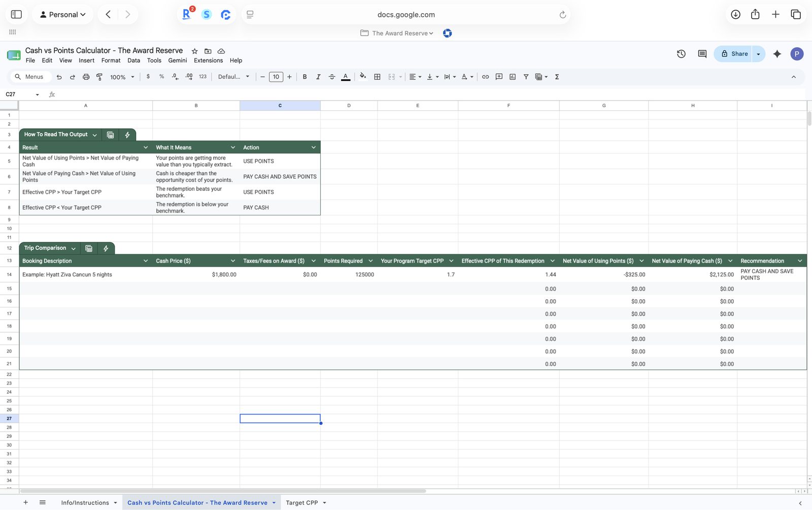Click the borders icon in toolbar
Image resolution: width=812 pixels, height=510 pixels.
point(377,77)
